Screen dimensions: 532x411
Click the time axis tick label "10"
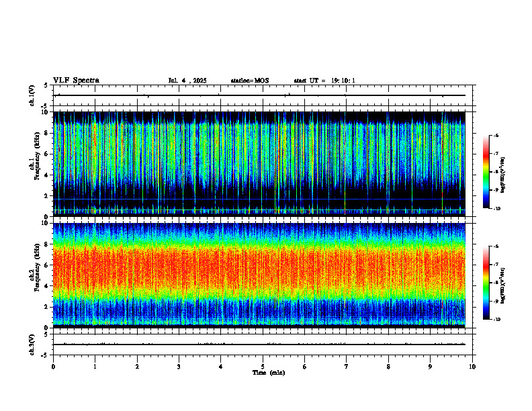click(472, 367)
